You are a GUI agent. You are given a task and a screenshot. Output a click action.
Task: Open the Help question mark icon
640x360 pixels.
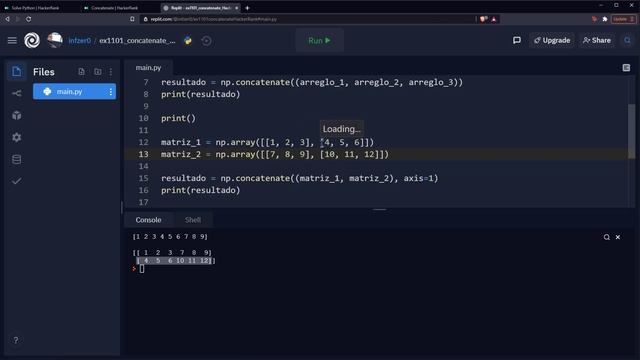pos(16,340)
